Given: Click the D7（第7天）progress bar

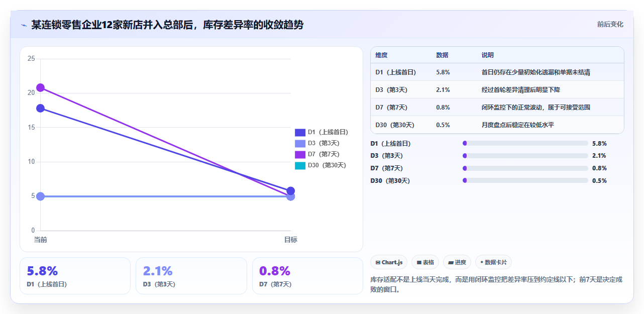Looking at the screenshot, I should (525, 168).
